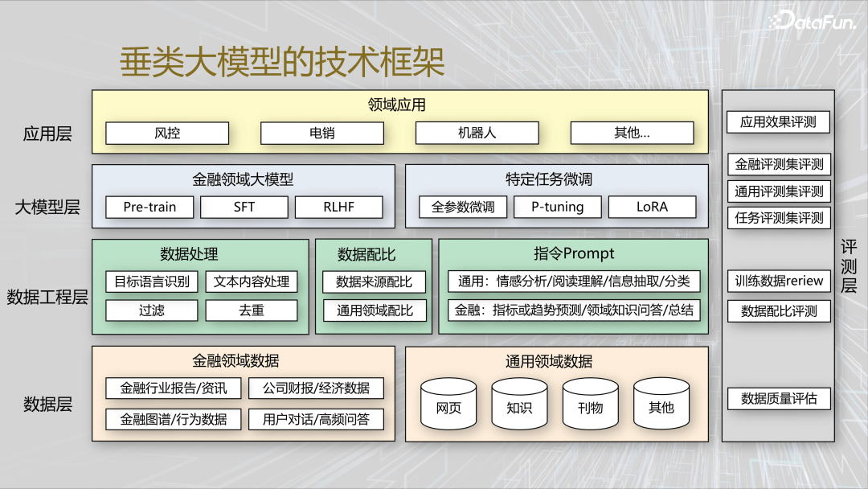Select the 数据配比评测 box
Image resolution: width=868 pixels, height=489 pixels.
click(779, 311)
